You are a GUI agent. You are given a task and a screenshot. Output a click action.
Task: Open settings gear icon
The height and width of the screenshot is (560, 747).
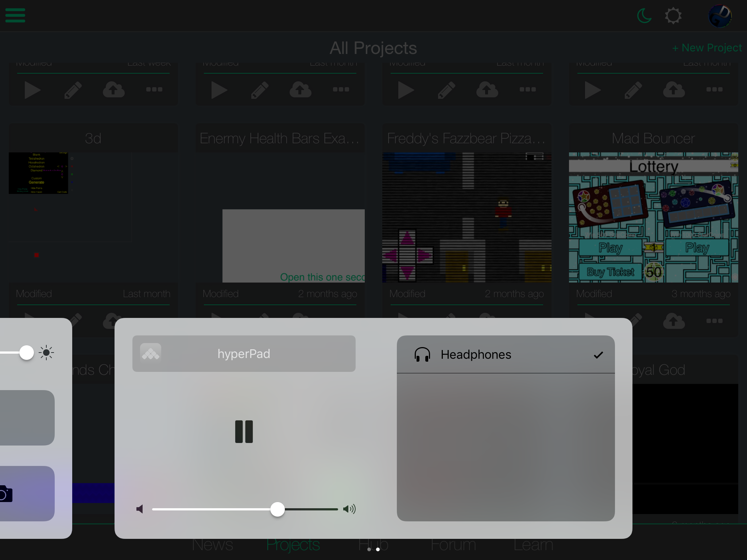(x=673, y=16)
